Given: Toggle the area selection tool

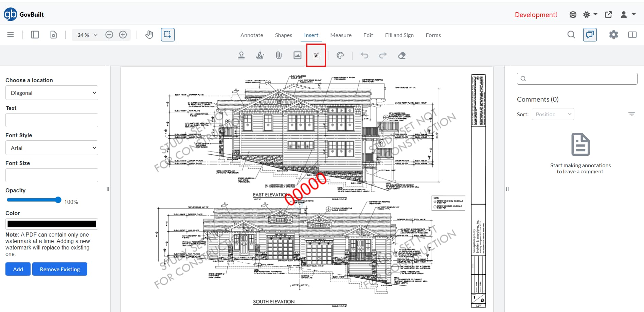Looking at the screenshot, I should (x=167, y=35).
